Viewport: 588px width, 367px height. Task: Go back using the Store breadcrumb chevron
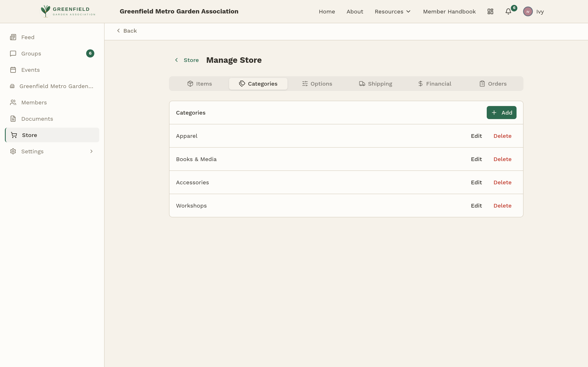(177, 60)
